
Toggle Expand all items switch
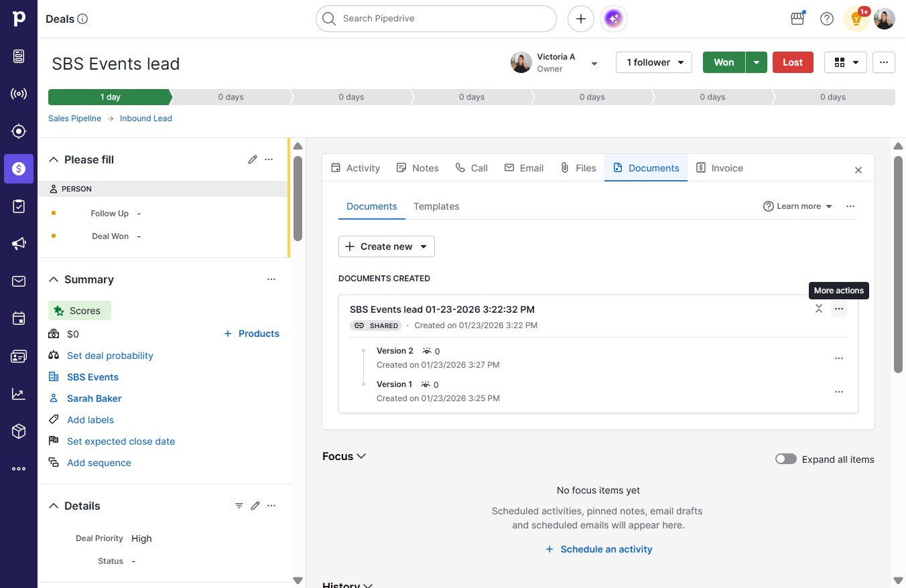[x=786, y=459]
